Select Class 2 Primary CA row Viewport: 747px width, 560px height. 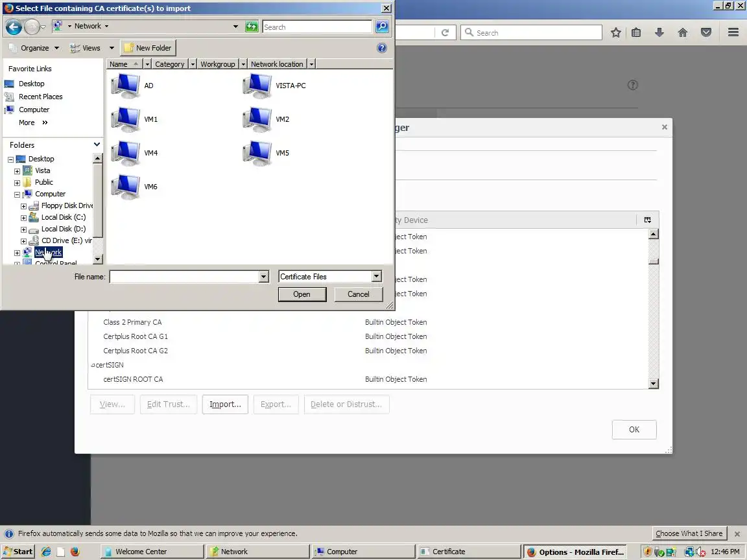pyautogui.click(x=368, y=322)
